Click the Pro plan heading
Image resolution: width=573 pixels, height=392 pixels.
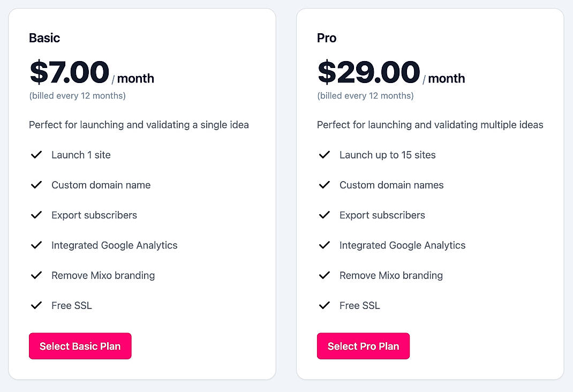click(326, 37)
